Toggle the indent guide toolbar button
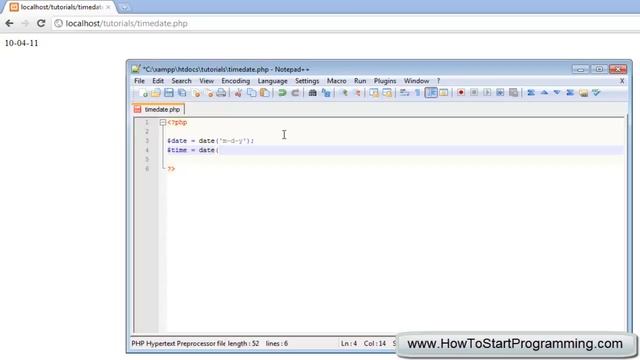Viewport: 640px width, 360px height. (431, 93)
